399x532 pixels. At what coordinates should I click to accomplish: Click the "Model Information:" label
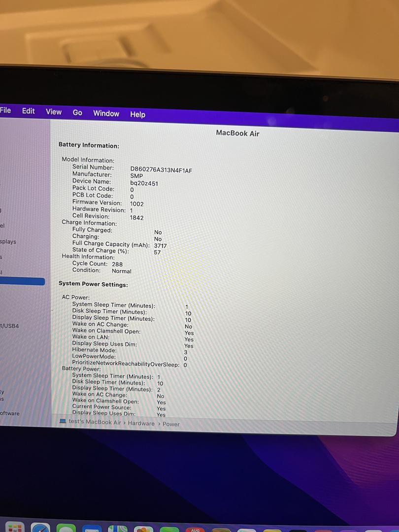[88, 160]
